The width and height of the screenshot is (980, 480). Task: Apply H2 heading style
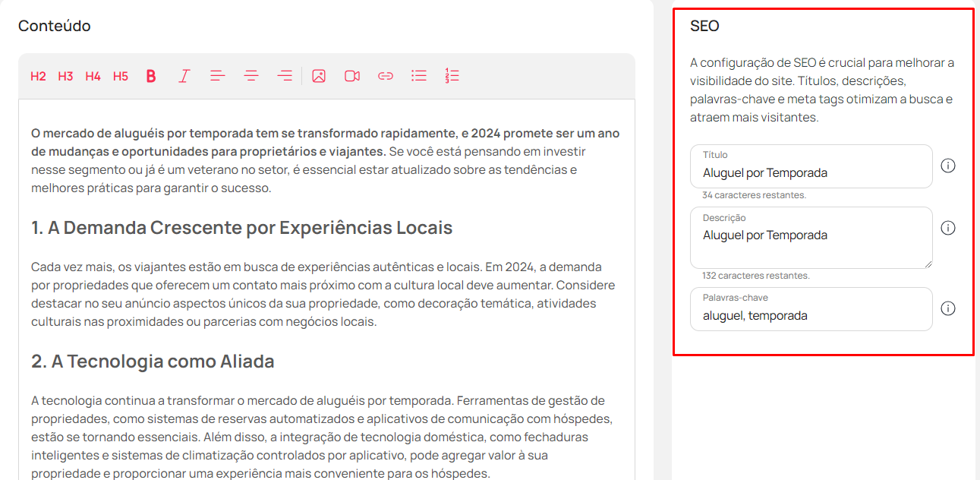tap(38, 76)
